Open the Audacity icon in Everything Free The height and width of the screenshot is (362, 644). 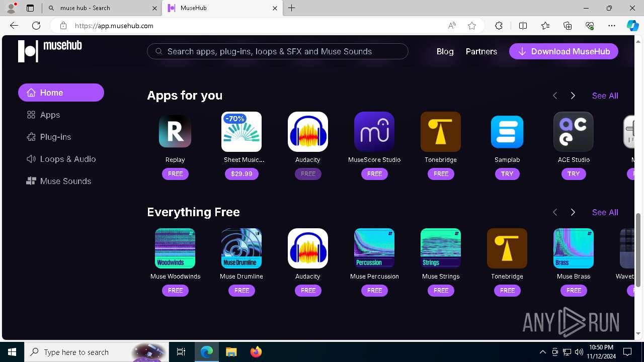308,248
